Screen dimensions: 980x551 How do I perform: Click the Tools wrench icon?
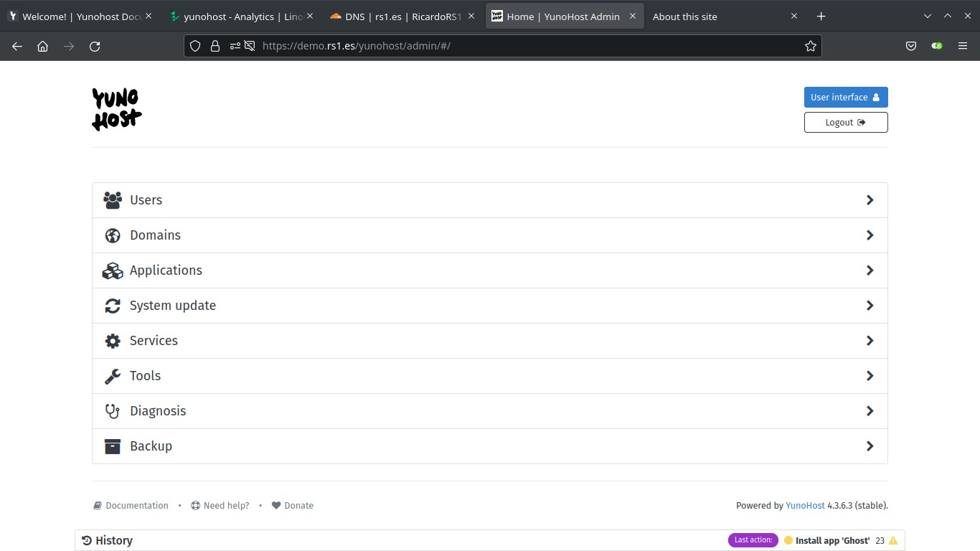click(113, 376)
